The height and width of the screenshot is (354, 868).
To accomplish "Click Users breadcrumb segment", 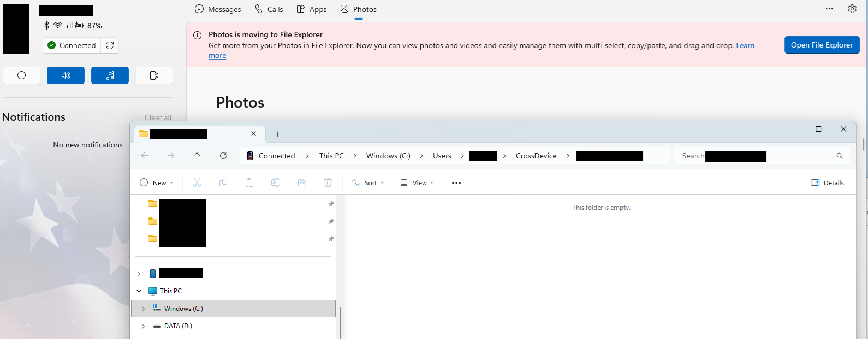I will point(442,156).
